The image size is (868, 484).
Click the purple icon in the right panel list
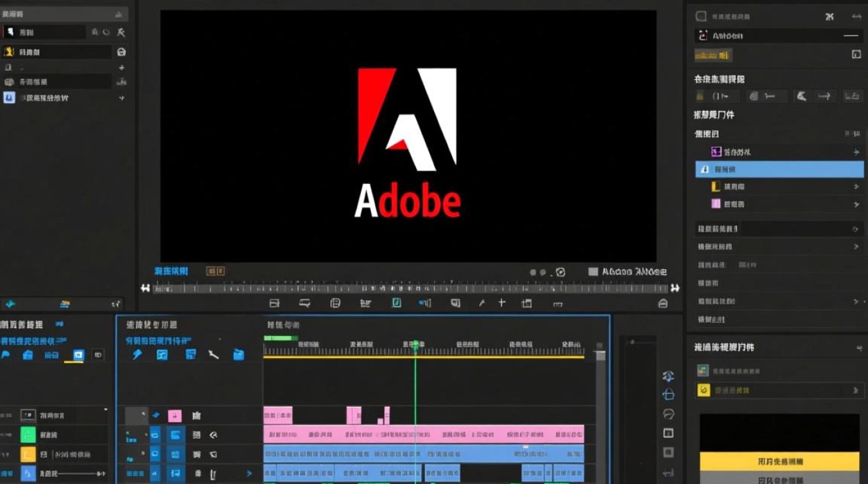tap(716, 152)
